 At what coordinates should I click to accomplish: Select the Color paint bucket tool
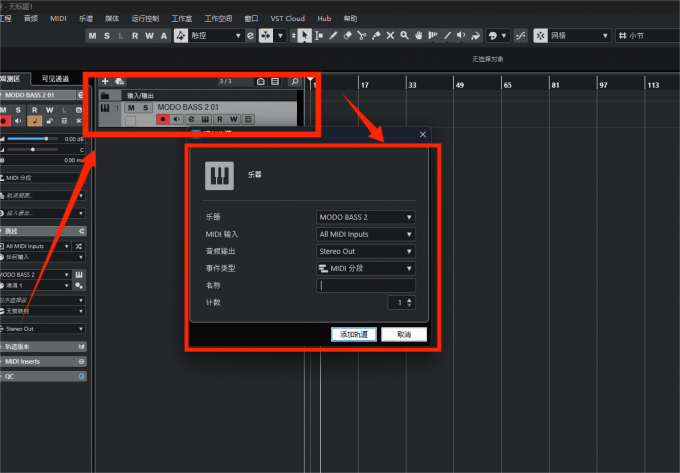point(476,36)
